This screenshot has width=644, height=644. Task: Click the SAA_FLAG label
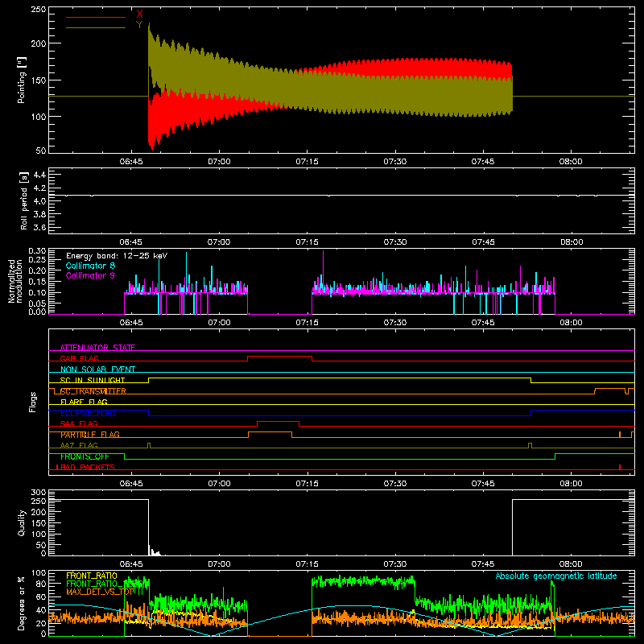[79, 423]
